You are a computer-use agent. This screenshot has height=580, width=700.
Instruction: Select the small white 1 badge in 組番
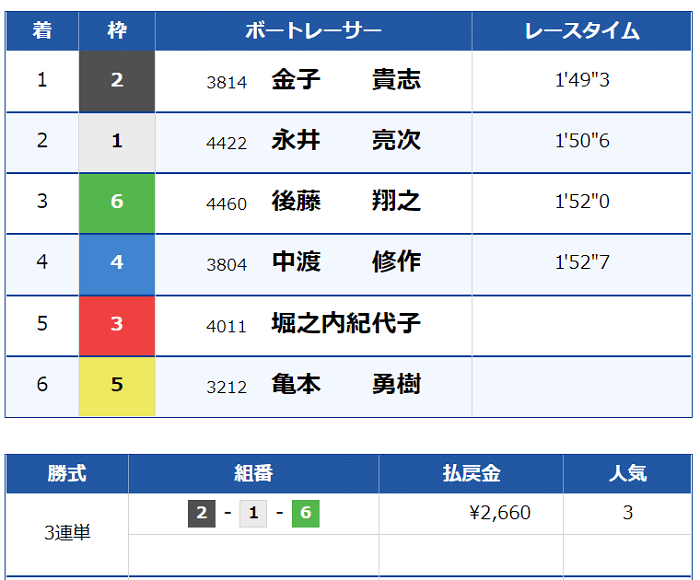pyautogui.click(x=253, y=513)
